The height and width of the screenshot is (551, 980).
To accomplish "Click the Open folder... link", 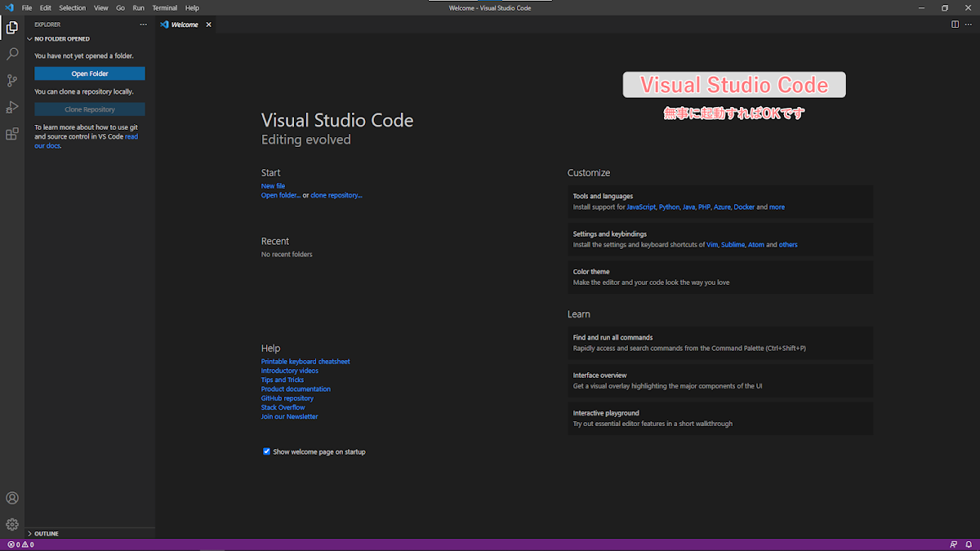I will click(281, 195).
